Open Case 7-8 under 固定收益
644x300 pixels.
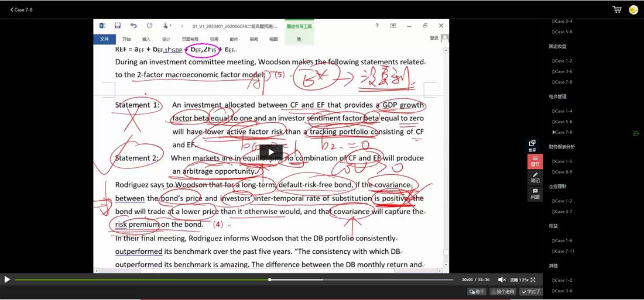[562, 82]
